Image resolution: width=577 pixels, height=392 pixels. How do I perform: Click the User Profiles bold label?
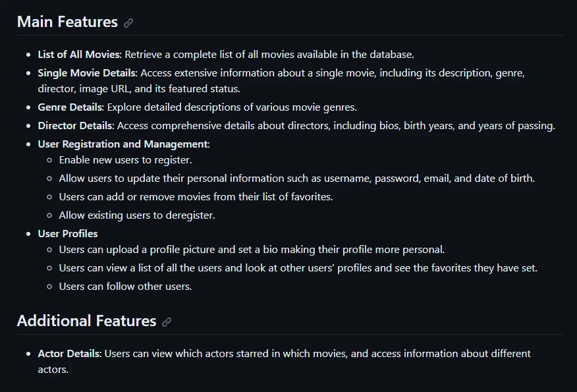68,233
